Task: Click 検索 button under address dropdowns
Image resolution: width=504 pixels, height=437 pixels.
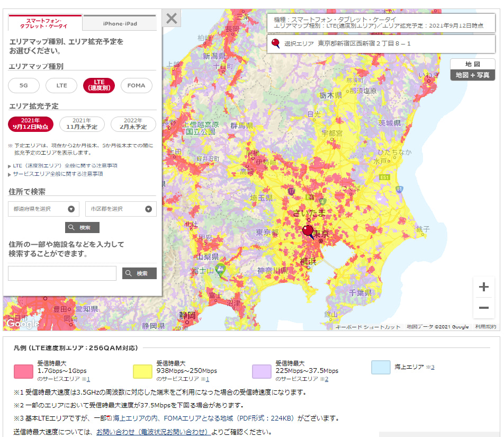Action: pos(82,227)
